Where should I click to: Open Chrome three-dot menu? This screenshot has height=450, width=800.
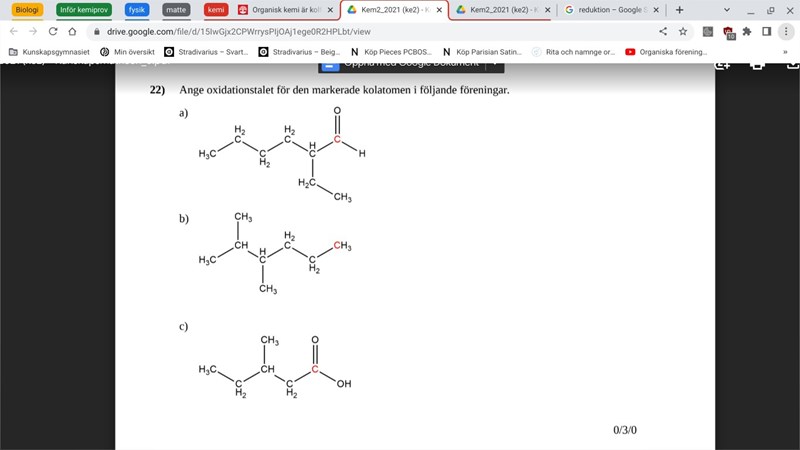click(x=786, y=31)
